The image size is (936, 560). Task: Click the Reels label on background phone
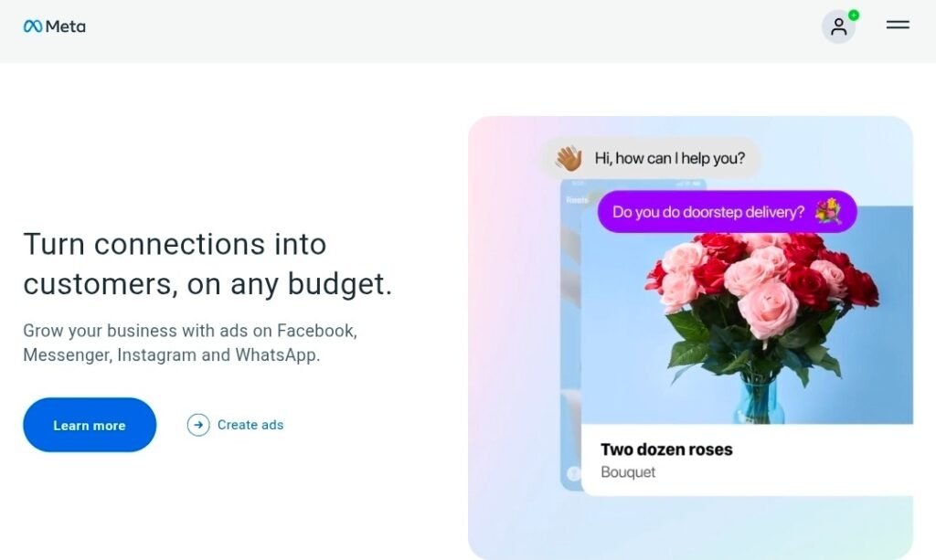click(x=577, y=199)
